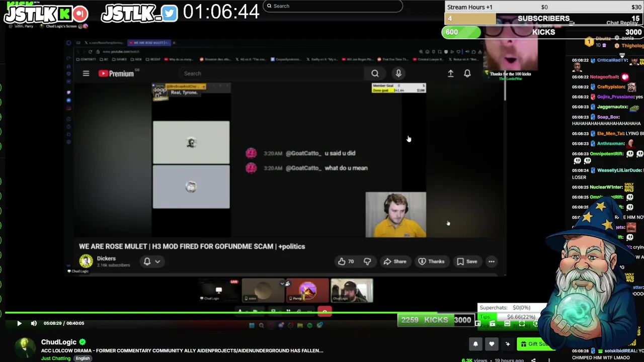The width and height of the screenshot is (644, 362).
Task: Switch to the WE ARE ROSE MULET browser tab
Action: coord(149,43)
